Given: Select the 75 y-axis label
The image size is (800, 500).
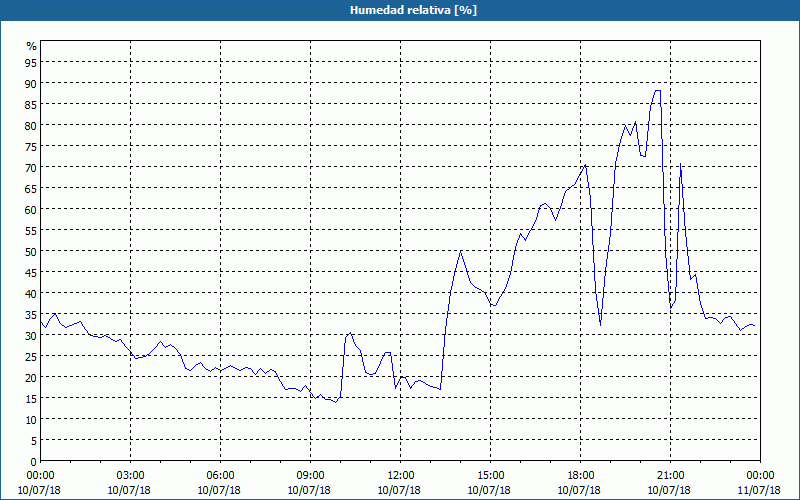Looking at the screenshot, I should pos(31,146).
